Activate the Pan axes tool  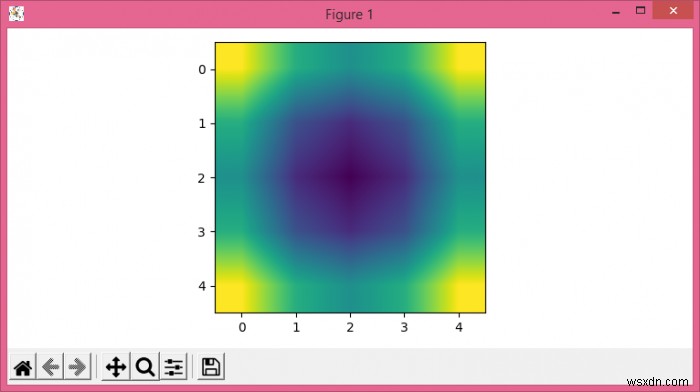pos(116,367)
